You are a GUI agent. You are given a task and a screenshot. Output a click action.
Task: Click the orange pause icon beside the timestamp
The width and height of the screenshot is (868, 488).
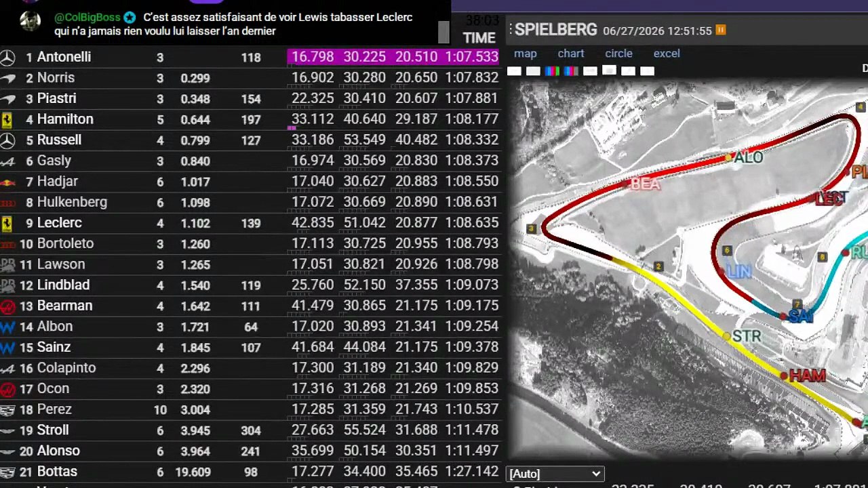[720, 30]
